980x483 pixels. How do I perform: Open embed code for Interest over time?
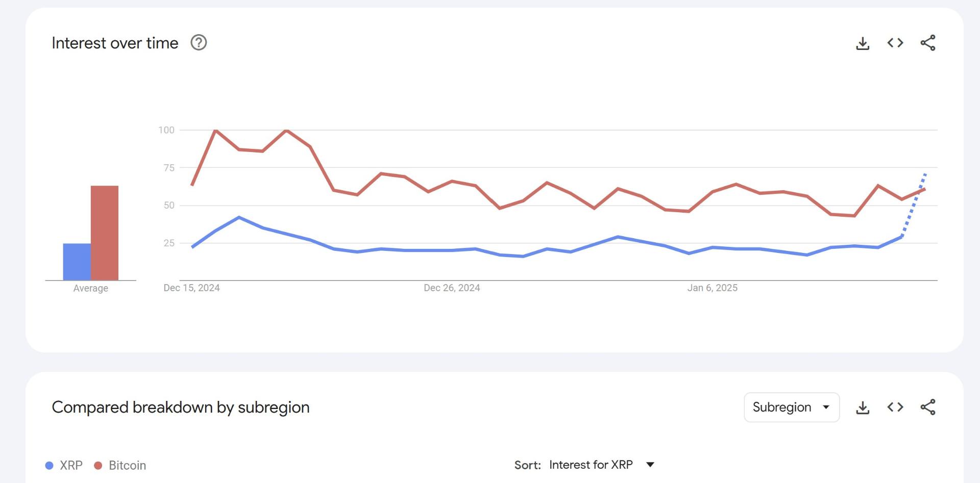click(x=895, y=43)
